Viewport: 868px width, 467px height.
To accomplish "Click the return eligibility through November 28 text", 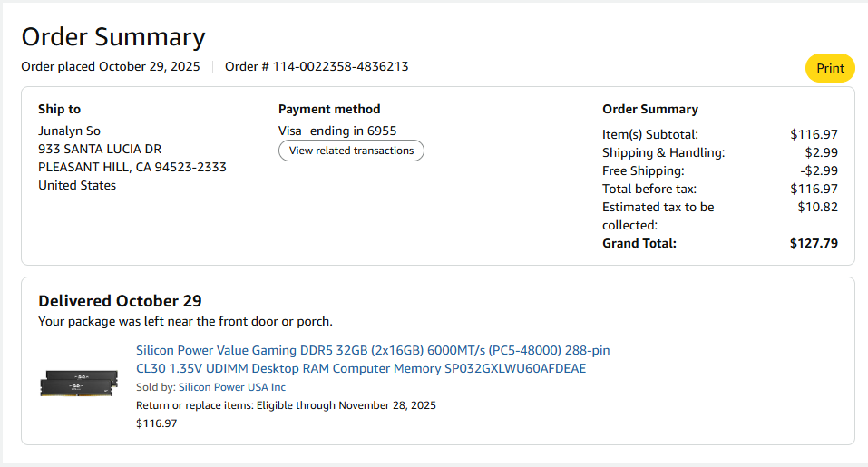I will [x=286, y=405].
